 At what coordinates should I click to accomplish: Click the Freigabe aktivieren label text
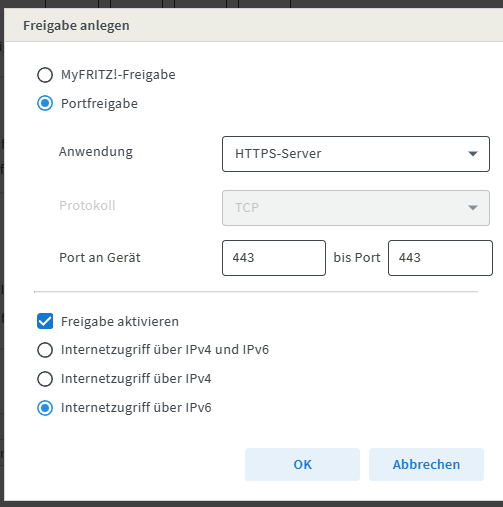coord(120,322)
